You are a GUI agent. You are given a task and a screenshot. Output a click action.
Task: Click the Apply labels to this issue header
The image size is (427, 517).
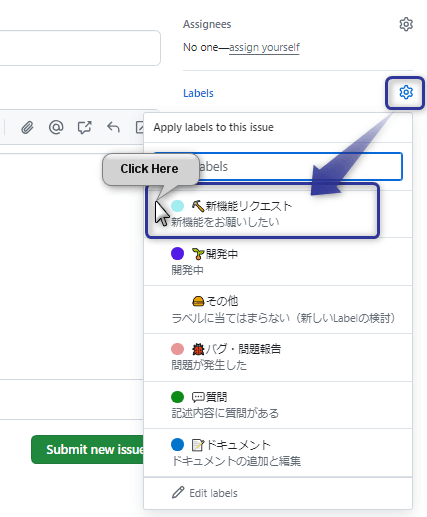tap(214, 127)
